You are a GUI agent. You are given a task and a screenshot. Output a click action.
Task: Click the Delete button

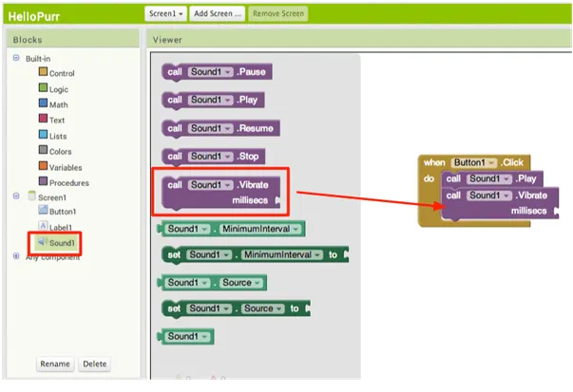tap(93, 364)
